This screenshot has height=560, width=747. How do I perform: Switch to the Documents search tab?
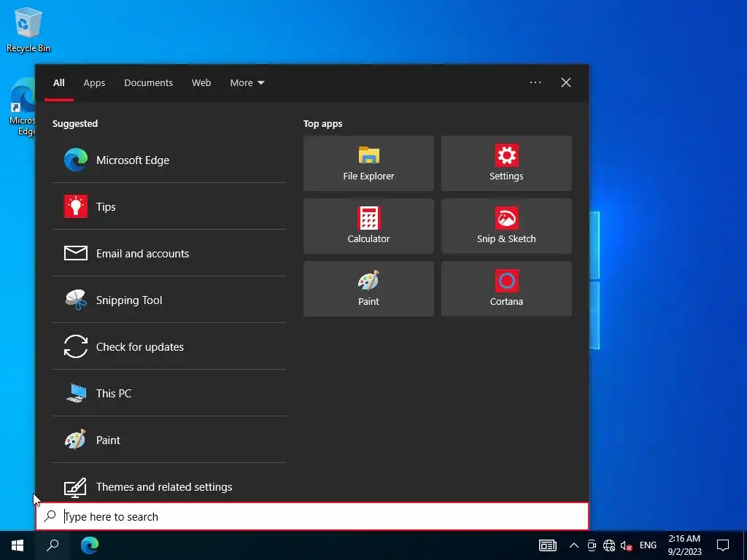(149, 83)
